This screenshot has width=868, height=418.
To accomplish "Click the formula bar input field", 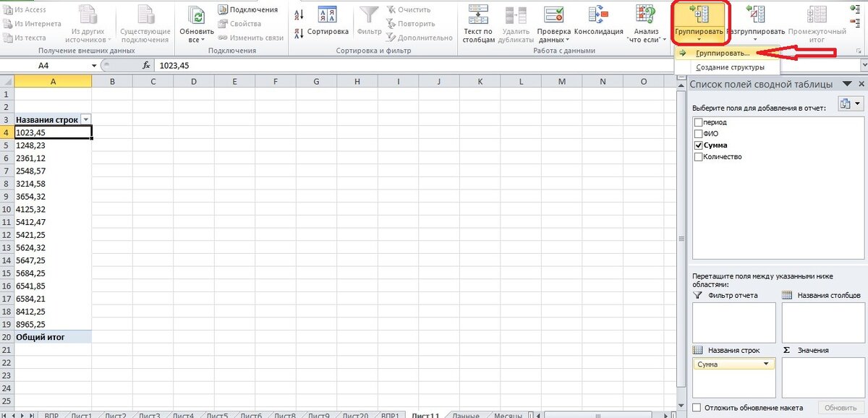I will point(506,66).
